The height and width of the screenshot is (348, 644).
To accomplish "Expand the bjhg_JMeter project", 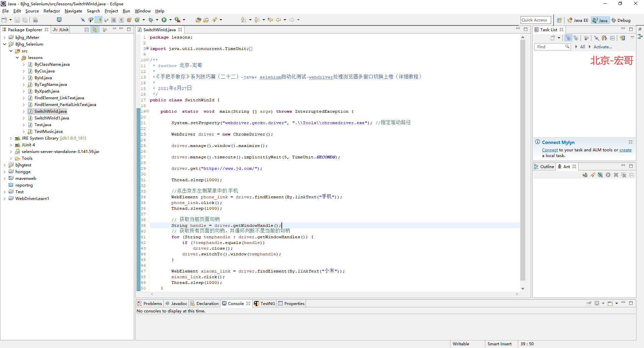I will pyautogui.click(x=4, y=38).
